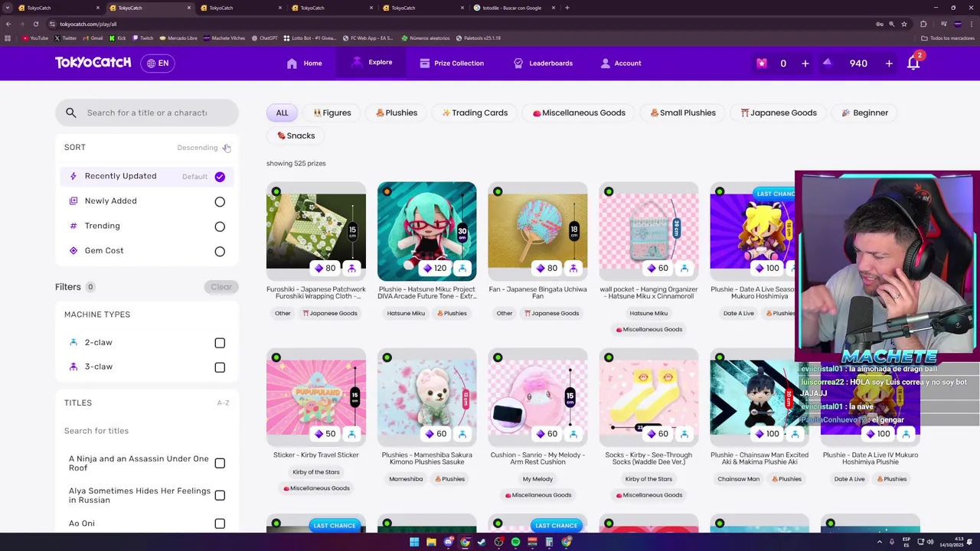Filter by the Figures category
980x551 pixels.
click(332, 112)
